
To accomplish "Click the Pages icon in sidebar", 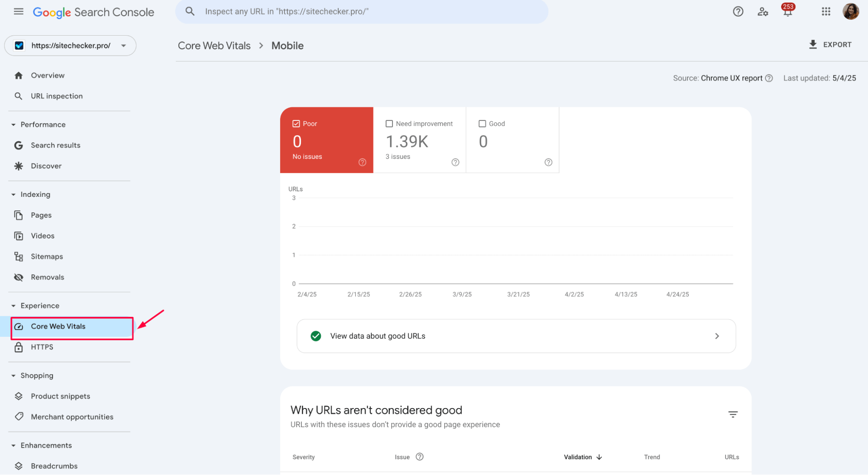I will click(x=18, y=215).
